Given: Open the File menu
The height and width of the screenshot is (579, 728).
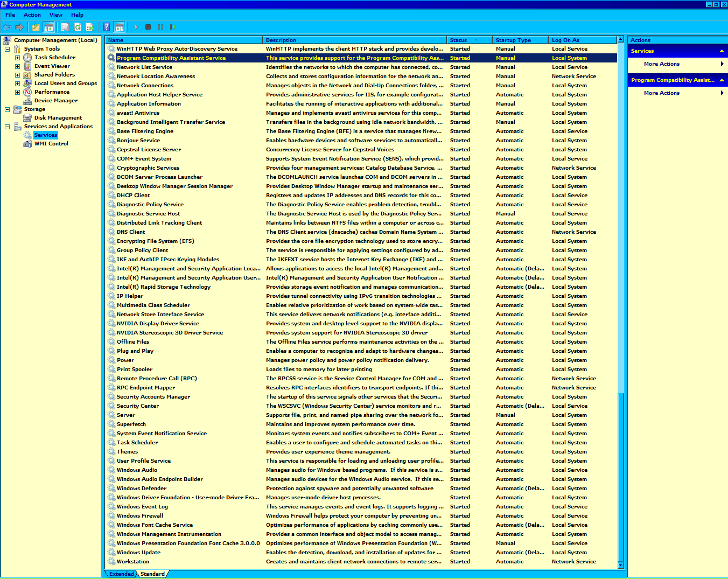Looking at the screenshot, I should pos(10,15).
